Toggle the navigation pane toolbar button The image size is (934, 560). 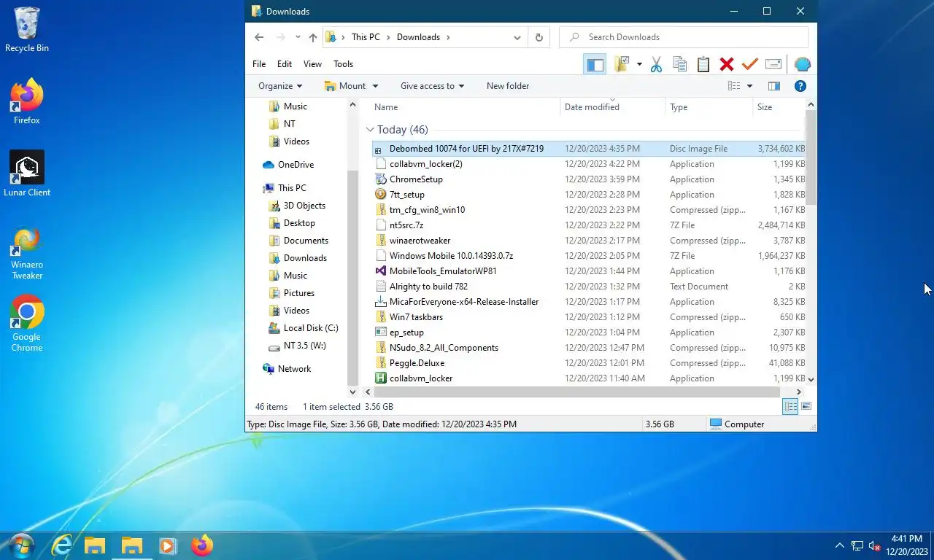[x=595, y=64]
